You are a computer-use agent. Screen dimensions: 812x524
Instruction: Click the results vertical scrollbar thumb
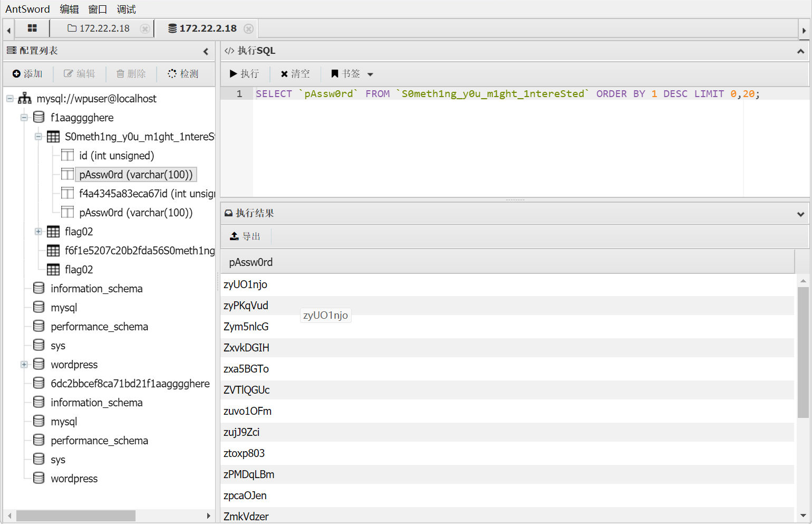coord(803,352)
